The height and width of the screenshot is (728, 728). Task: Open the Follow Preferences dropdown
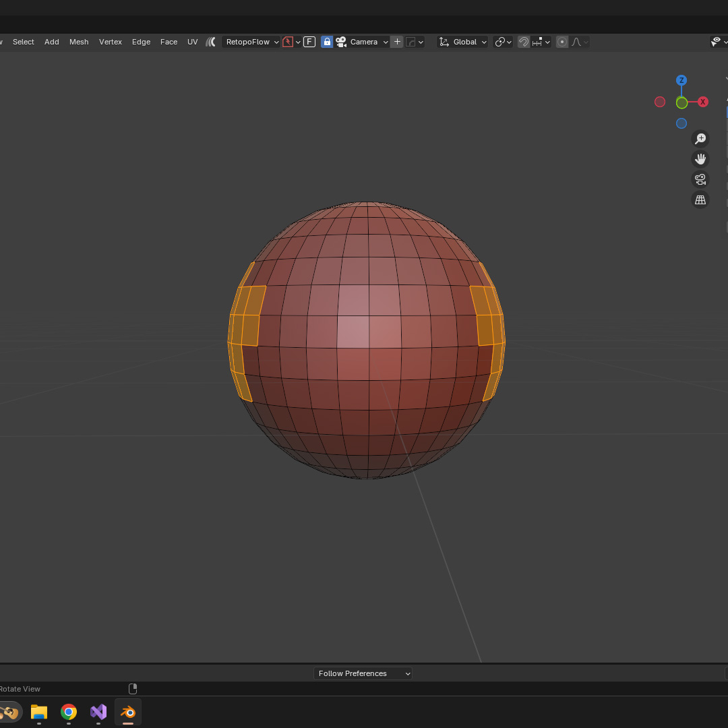point(363,673)
